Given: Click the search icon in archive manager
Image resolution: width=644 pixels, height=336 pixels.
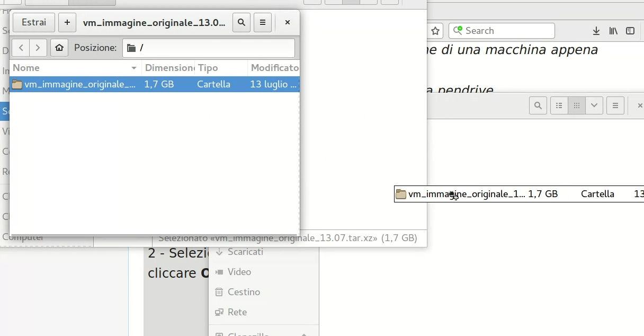Looking at the screenshot, I should point(241,23).
